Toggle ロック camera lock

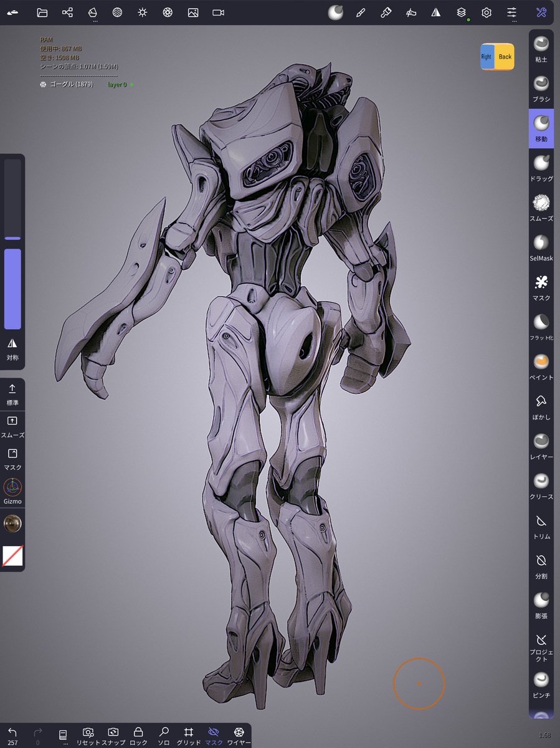(138, 736)
